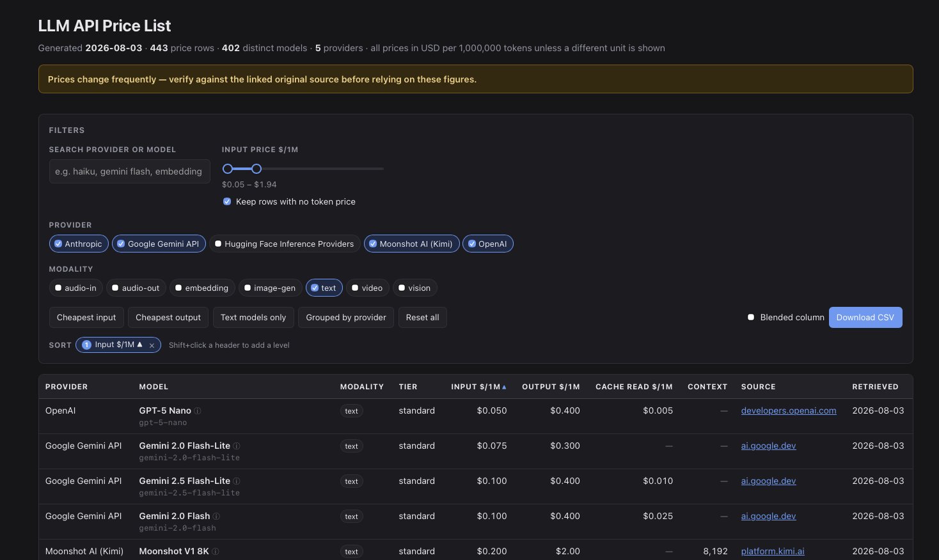Select the vision modality chip
Viewport: 939px width, 560px height.
(414, 288)
